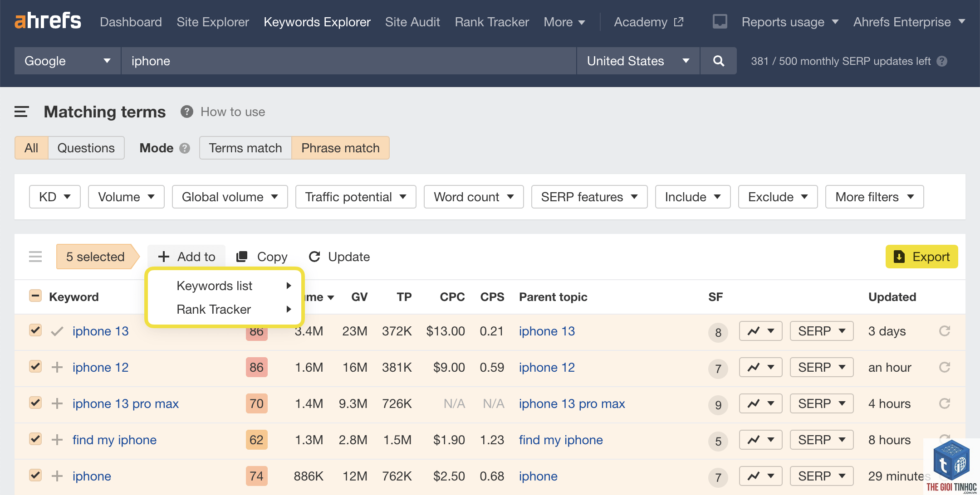Open the notifications monitor icon
This screenshot has width=980, height=495.
pos(720,21)
